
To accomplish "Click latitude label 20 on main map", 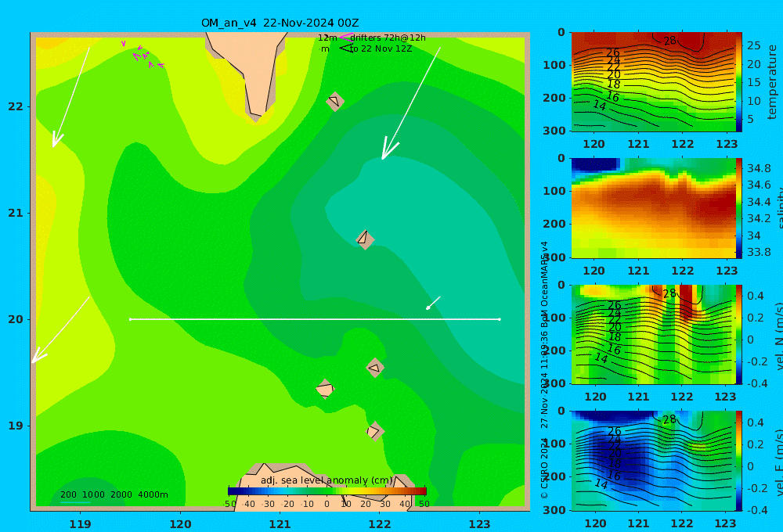I will pos(16,319).
